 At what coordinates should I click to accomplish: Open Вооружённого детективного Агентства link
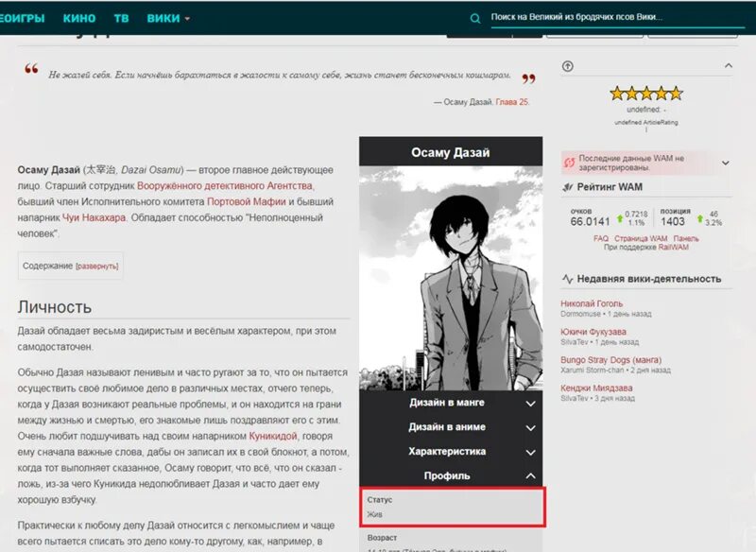tap(225, 185)
